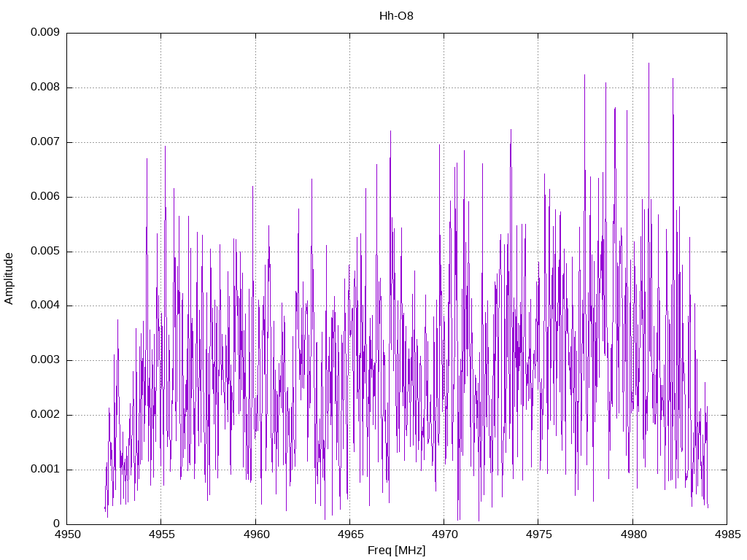Click y-axis tick label 0.005
This screenshot has width=747, height=560.
click(44, 251)
